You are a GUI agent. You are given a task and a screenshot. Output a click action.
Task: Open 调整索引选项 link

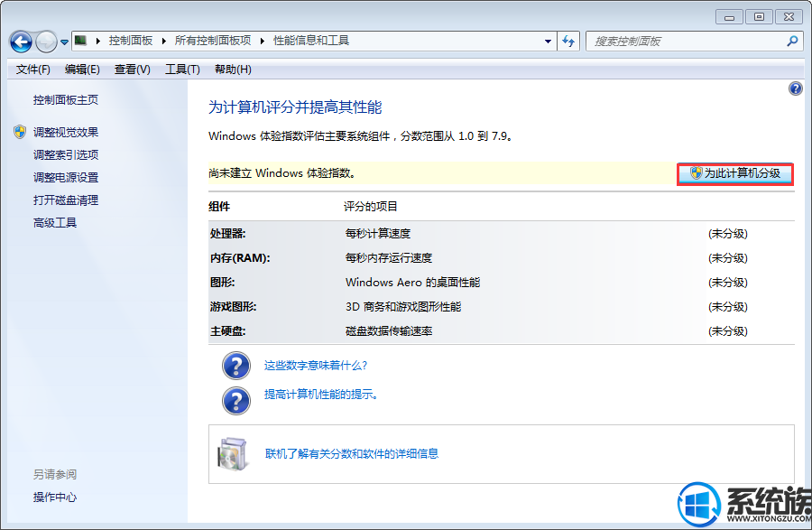[66, 155]
